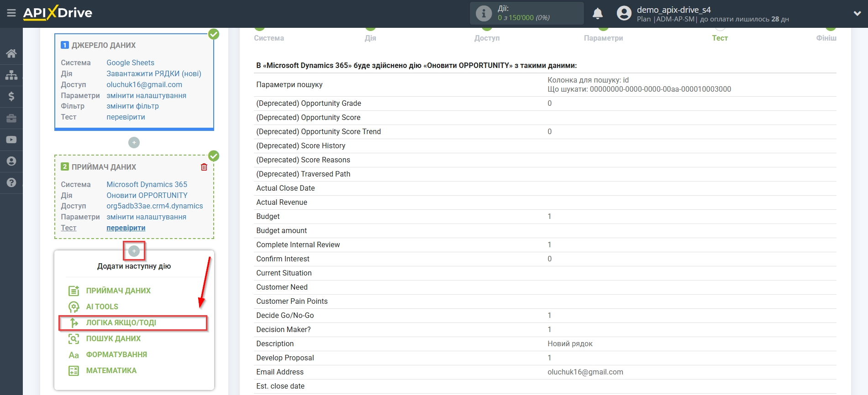This screenshot has width=868, height=395.
Task: Go to Система step tab
Action: coord(269,38)
